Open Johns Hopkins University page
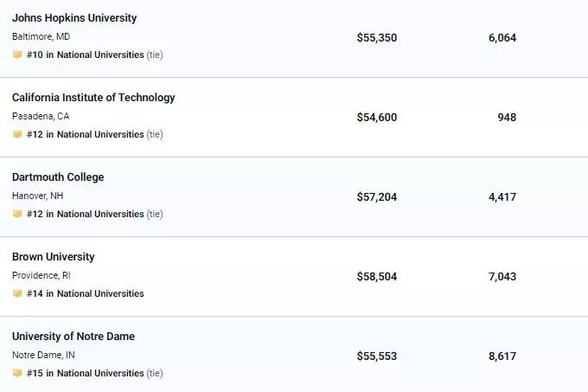Screen dimensions: 588x392 74,18
